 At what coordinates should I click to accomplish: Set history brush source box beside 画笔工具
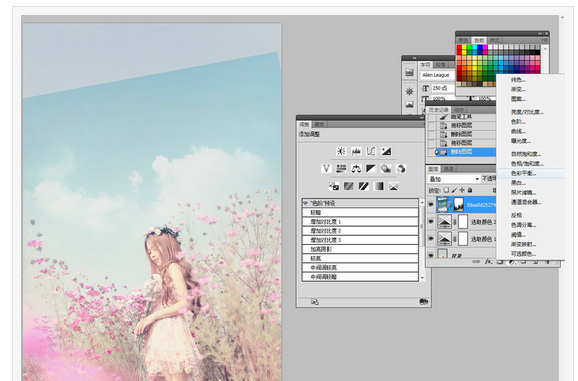[x=431, y=117]
